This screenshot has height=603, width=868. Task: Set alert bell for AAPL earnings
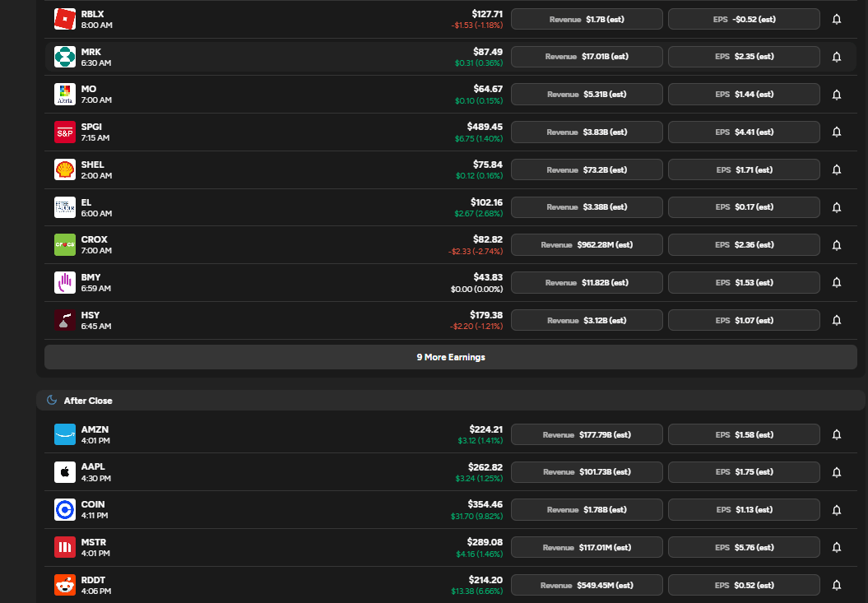tap(837, 472)
